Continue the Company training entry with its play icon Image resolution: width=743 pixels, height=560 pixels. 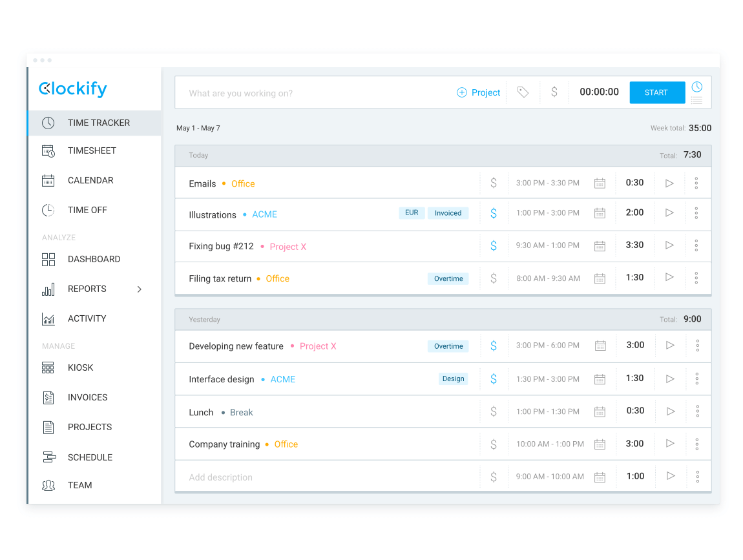click(670, 444)
